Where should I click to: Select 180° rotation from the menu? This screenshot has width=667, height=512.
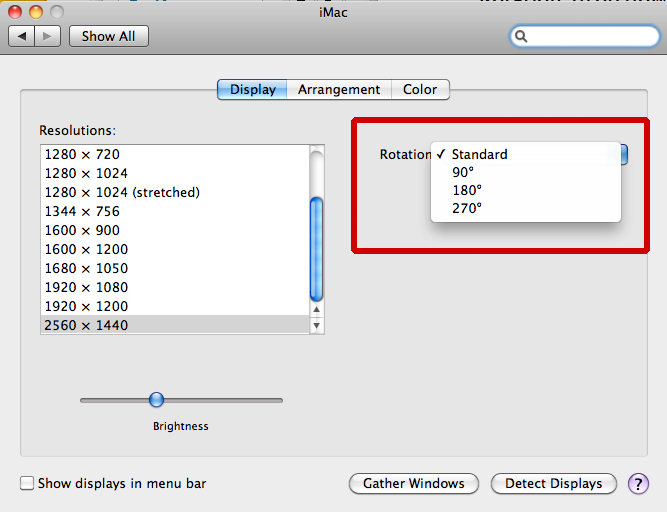526,190
